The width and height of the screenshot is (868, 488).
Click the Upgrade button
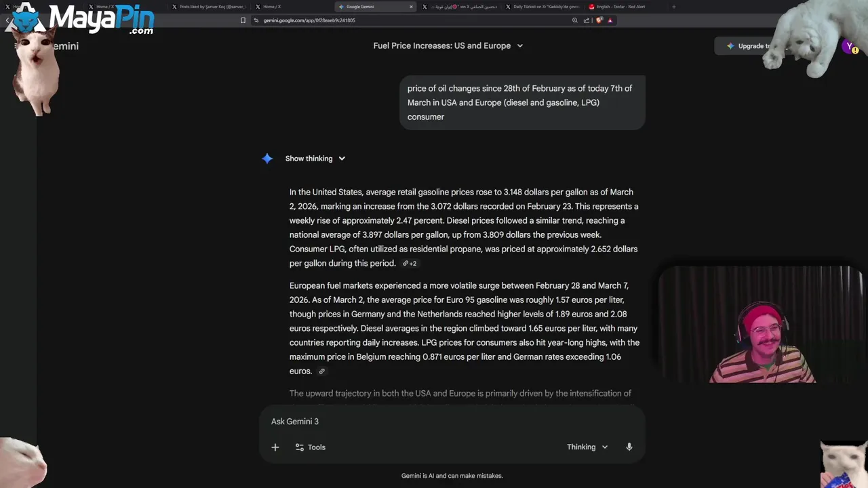tap(749, 46)
